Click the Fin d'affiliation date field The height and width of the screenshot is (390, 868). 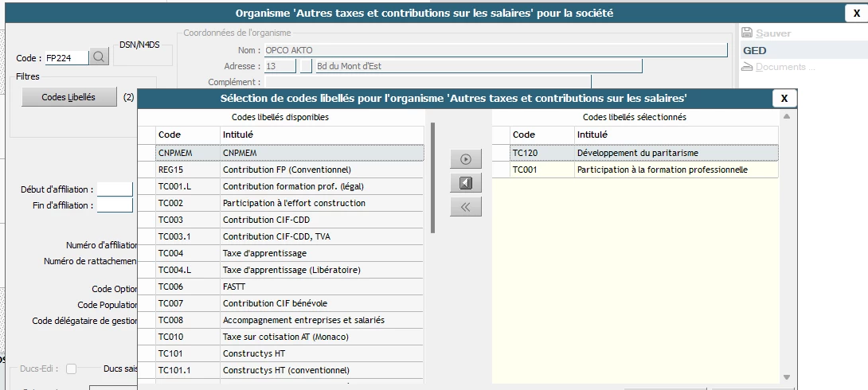point(115,205)
